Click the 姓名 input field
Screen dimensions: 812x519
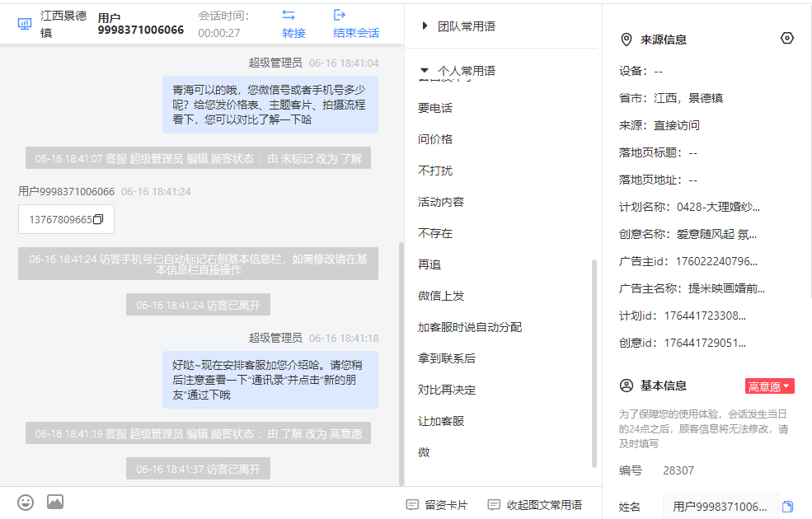coord(720,507)
